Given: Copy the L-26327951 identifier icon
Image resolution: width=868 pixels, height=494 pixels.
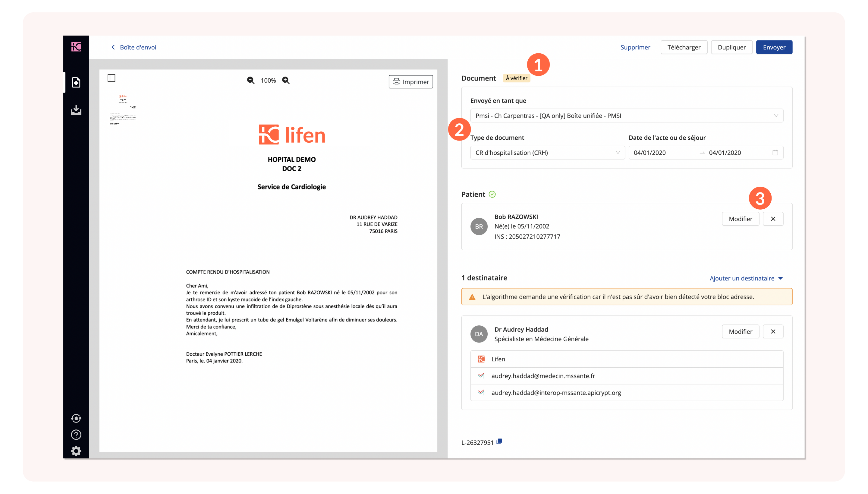Looking at the screenshot, I should click(499, 442).
